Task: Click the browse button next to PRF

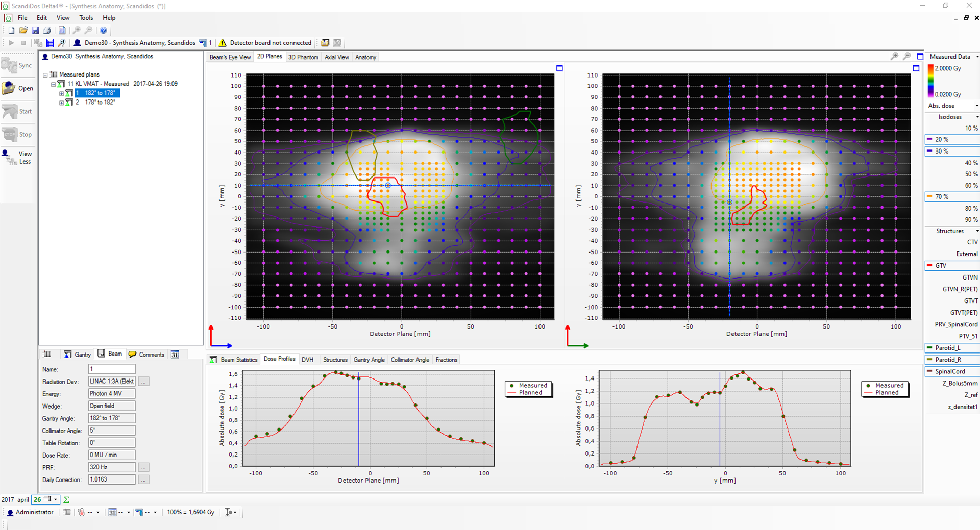Action: [144, 467]
